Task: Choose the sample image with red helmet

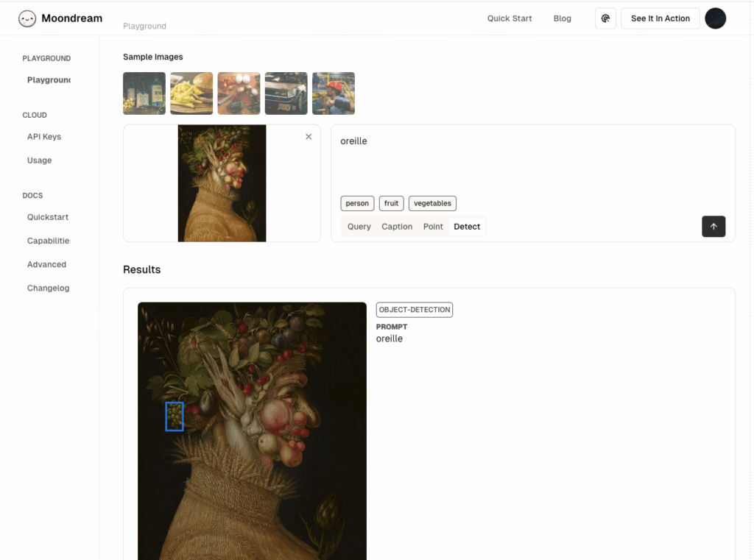Action: pos(333,93)
